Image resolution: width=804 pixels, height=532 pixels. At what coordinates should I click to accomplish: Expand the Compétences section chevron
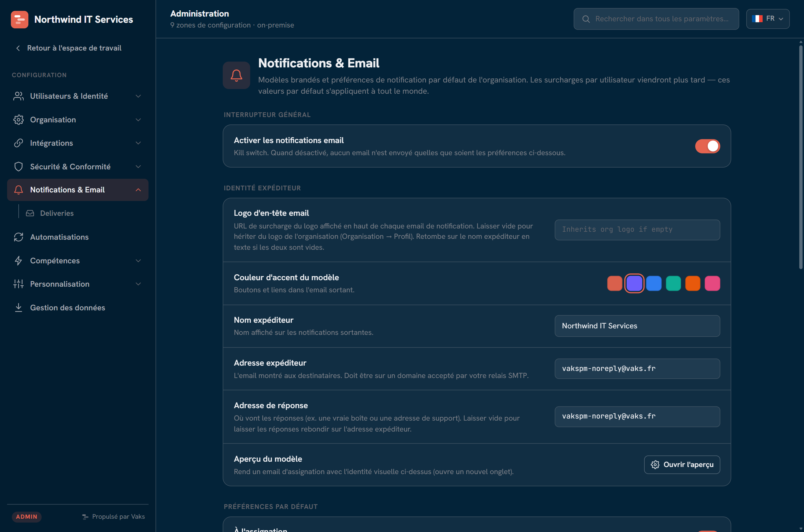[138, 261]
